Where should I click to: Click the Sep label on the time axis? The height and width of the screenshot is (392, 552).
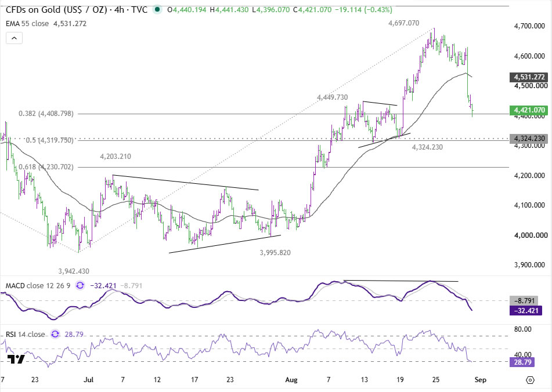481,380
